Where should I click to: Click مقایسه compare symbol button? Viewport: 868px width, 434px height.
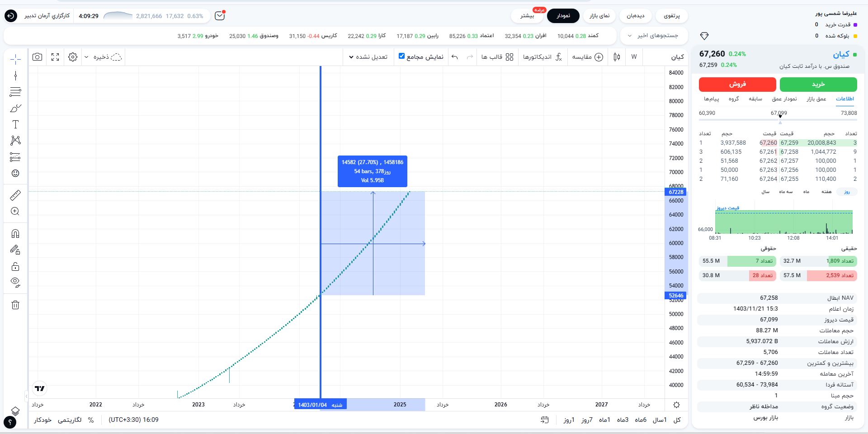587,57
